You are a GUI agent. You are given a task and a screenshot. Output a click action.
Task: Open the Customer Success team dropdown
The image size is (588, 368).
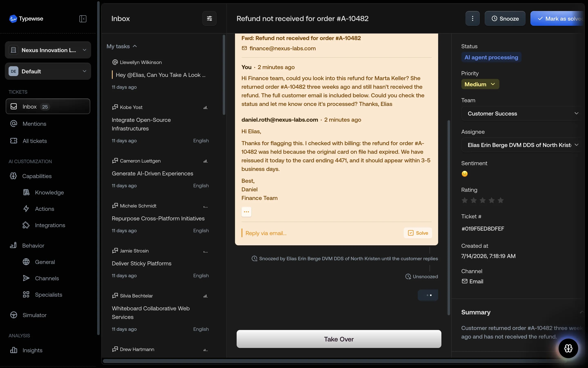tap(522, 113)
